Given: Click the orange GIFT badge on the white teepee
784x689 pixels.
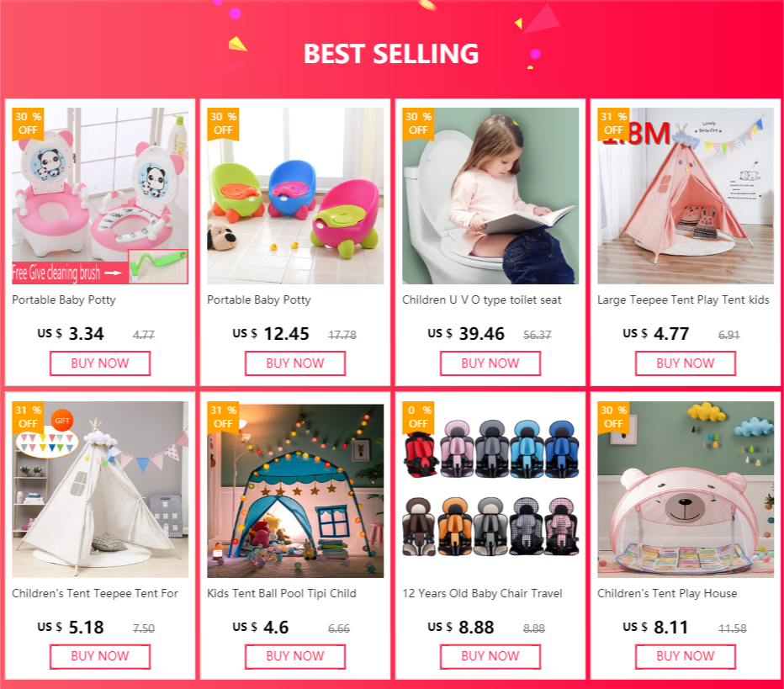Looking at the screenshot, I should 62,421.
